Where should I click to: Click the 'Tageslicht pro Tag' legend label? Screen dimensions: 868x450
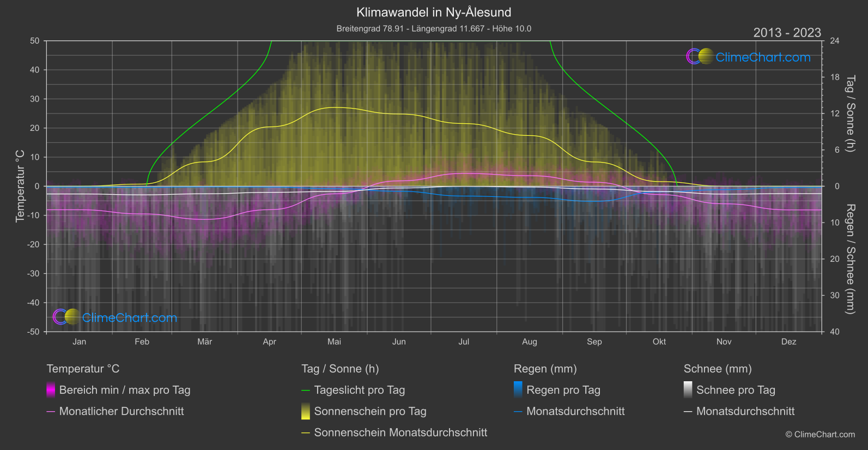pos(360,390)
